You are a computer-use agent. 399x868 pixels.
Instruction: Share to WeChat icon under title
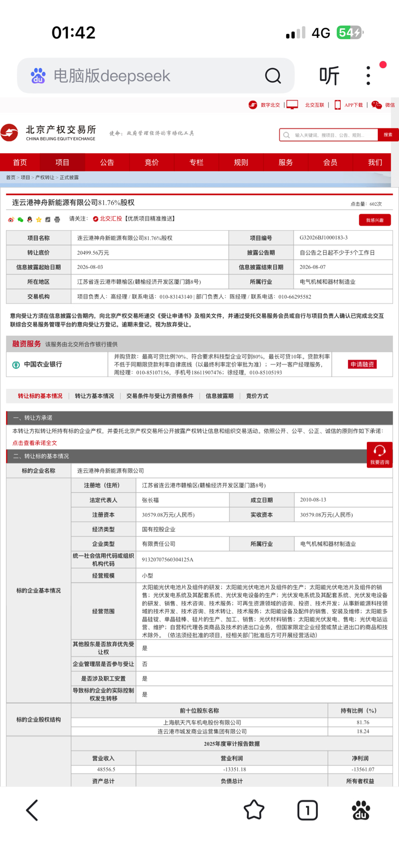click(x=20, y=220)
